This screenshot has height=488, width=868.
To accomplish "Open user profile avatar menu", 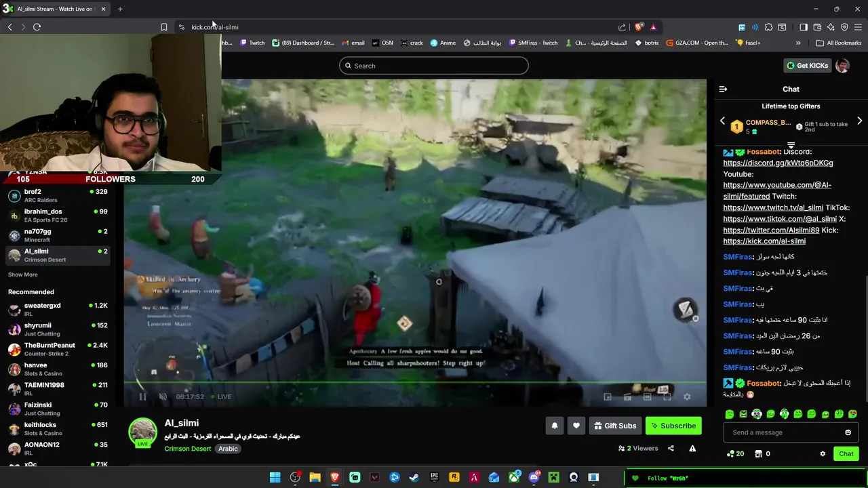I will pyautogui.click(x=842, y=66).
